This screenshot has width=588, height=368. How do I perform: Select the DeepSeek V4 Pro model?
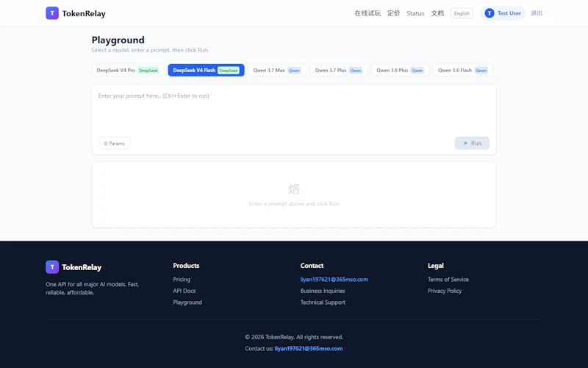point(128,70)
